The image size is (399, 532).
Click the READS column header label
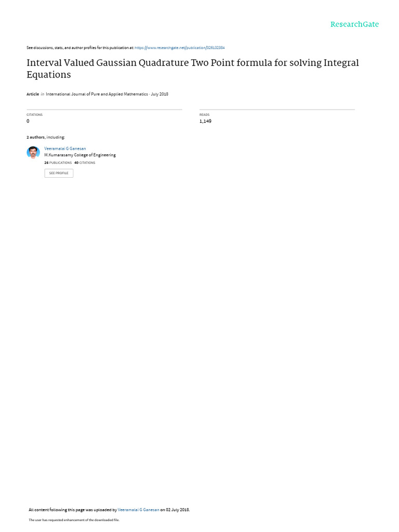pyautogui.click(x=204, y=115)
